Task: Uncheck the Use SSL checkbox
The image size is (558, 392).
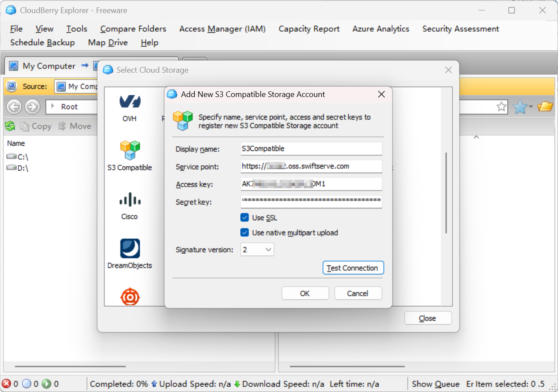Action: coord(245,218)
